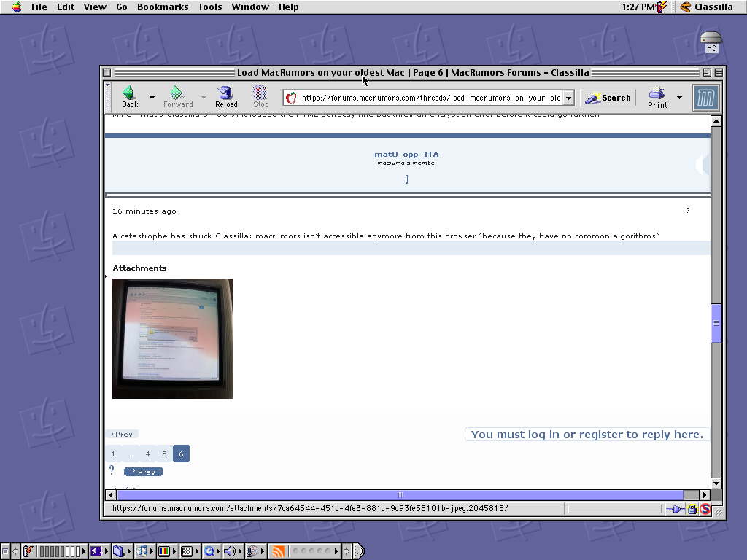Screen dimensions: 747x560
Task: Reload the current page
Action: (x=226, y=97)
